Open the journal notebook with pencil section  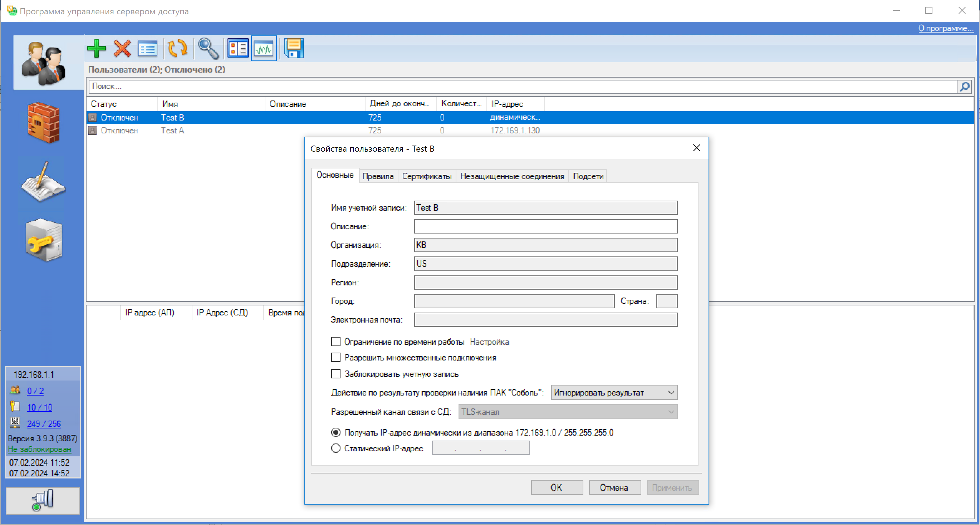pyautogui.click(x=43, y=182)
